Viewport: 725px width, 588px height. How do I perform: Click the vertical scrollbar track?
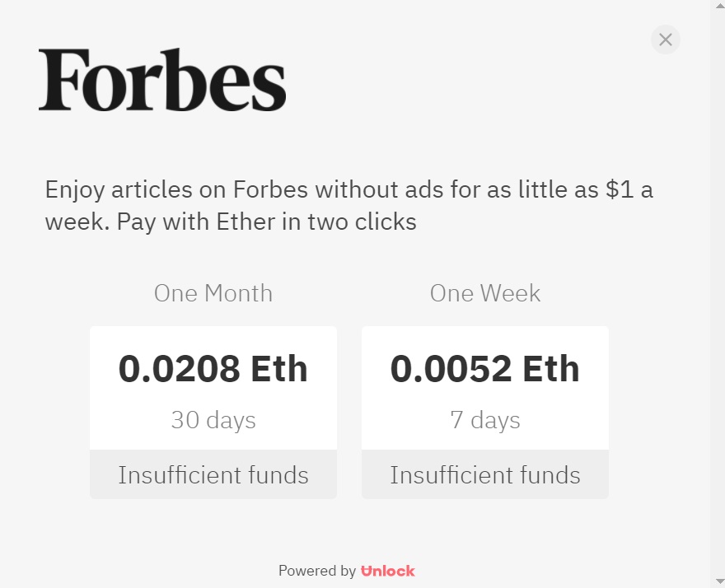click(x=718, y=288)
